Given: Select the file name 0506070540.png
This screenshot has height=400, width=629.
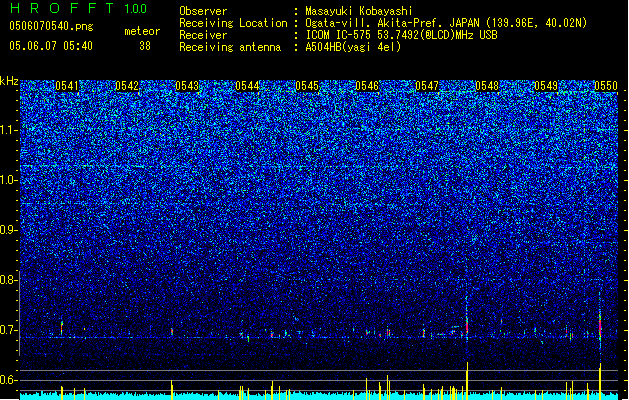Looking at the screenshot, I should (51, 27).
